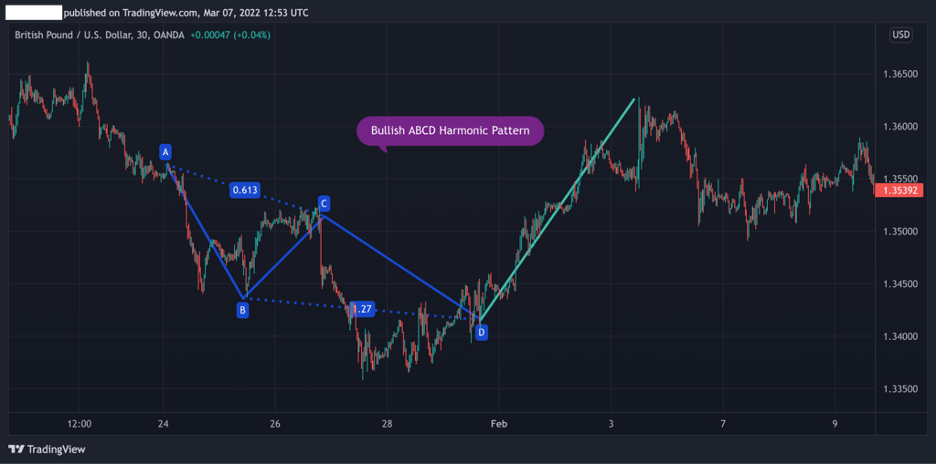Select point C marker label
Viewport: 936px width, 464px height.
click(324, 204)
